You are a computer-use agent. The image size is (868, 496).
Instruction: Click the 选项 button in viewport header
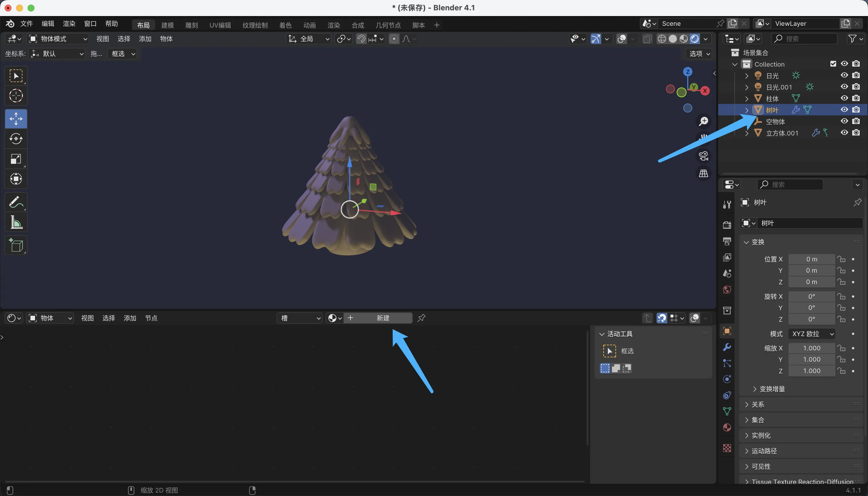point(699,53)
